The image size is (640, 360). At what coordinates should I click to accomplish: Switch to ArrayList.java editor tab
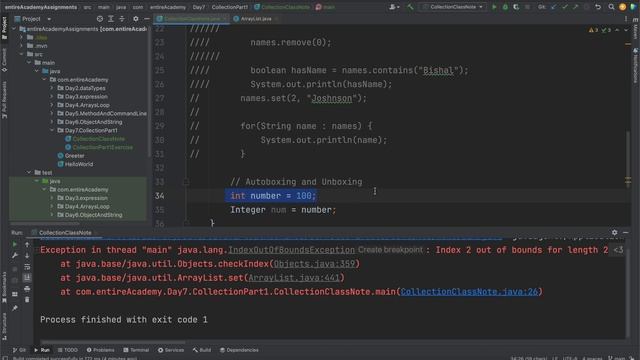(x=256, y=19)
